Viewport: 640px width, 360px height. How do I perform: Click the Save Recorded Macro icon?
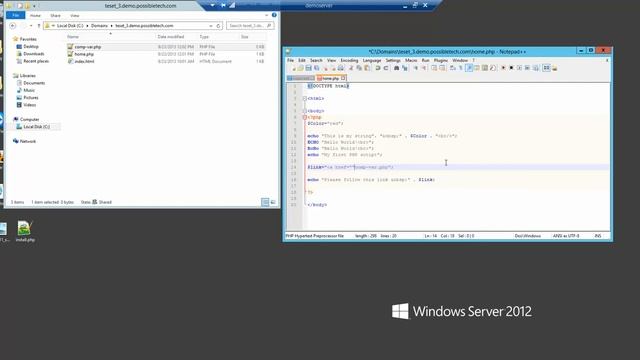(535, 68)
